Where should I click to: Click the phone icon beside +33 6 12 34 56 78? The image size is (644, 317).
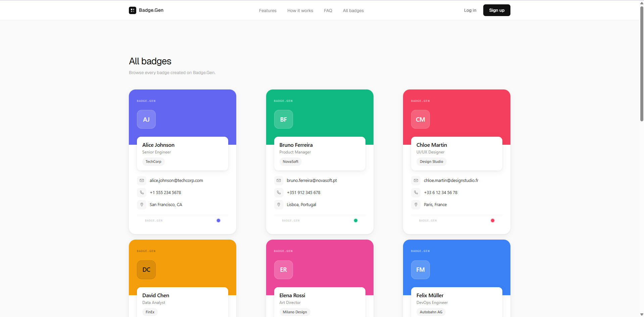416,193
